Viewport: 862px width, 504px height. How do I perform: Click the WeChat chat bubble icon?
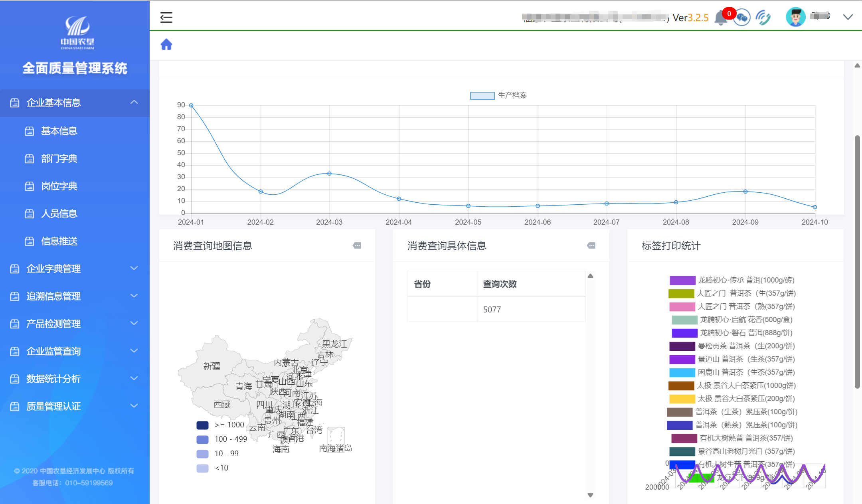(742, 18)
